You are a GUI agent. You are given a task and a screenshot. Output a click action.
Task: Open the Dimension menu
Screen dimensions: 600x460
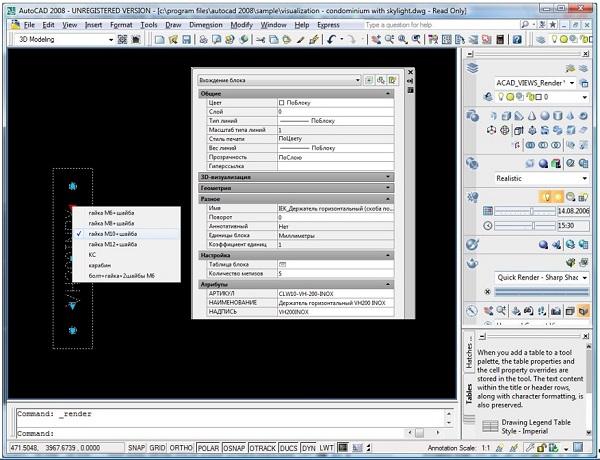click(206, 25)
